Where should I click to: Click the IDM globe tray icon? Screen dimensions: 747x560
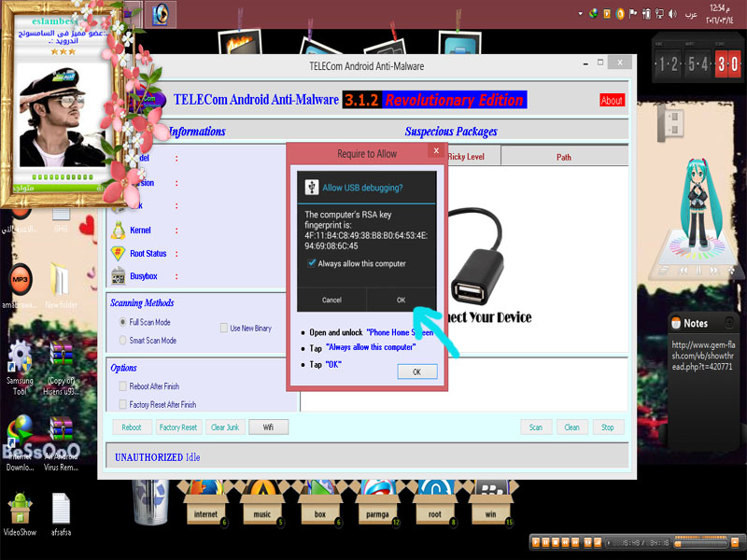pos(594,14)
